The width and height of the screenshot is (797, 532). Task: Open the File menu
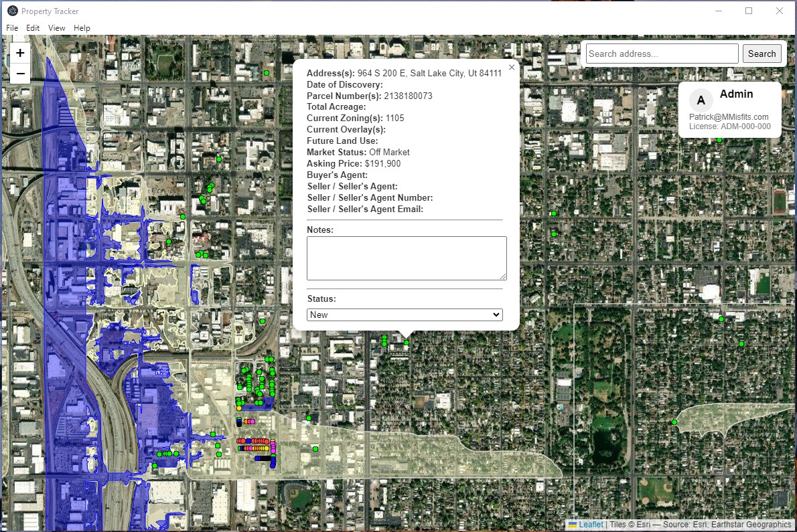12,28
